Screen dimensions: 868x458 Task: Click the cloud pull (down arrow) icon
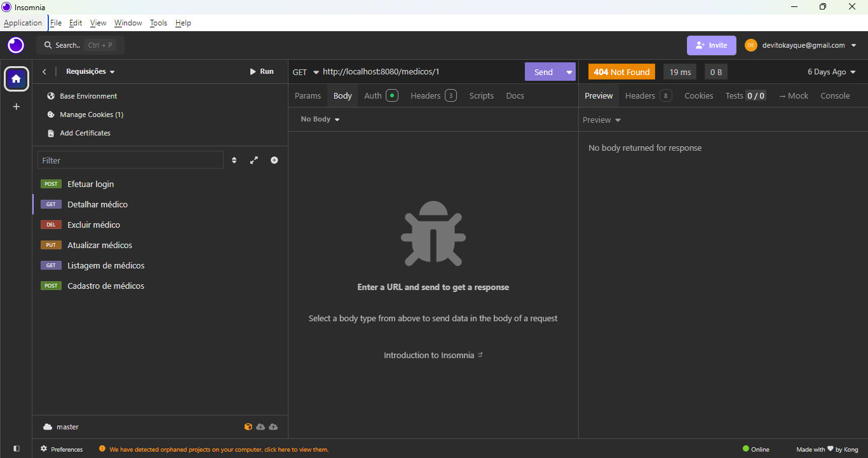[x=261, y=427]
